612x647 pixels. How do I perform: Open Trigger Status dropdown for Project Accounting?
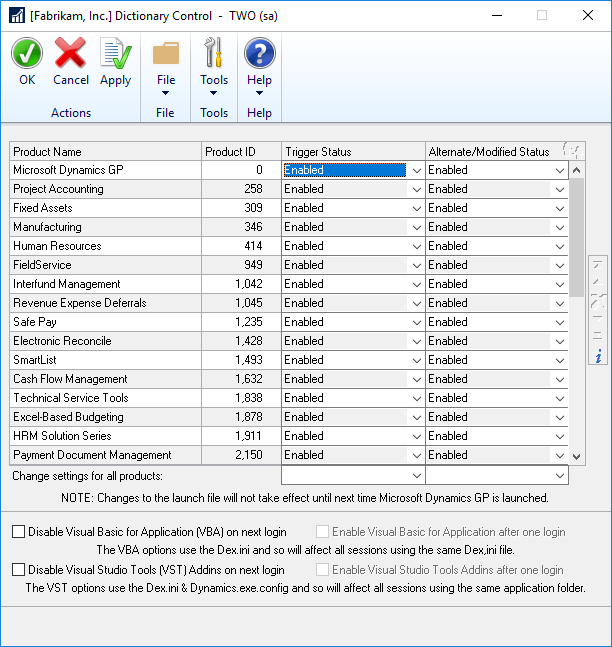click(x=416, y=189)
